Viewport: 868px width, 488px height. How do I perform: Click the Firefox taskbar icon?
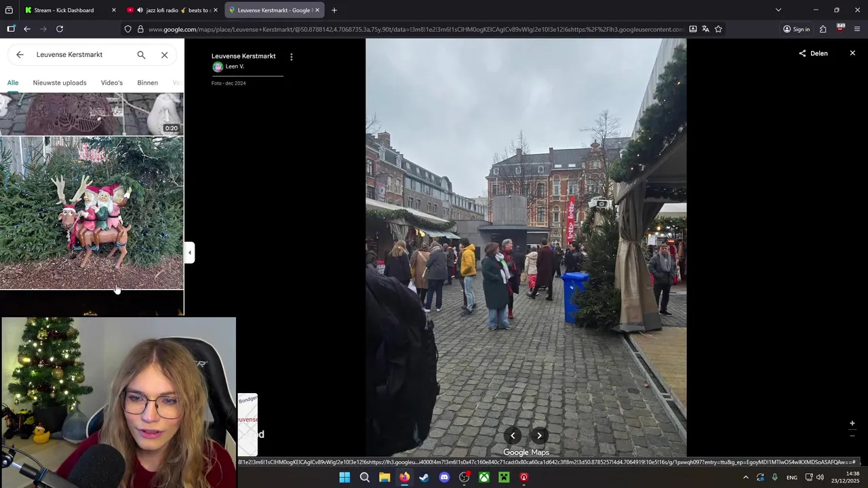point(404,477)
